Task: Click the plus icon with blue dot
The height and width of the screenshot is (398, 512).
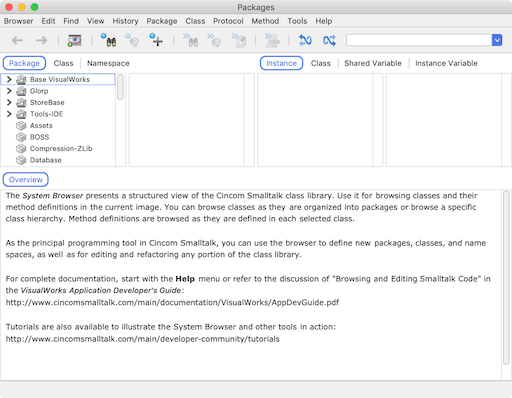Action: pos(156,40)
